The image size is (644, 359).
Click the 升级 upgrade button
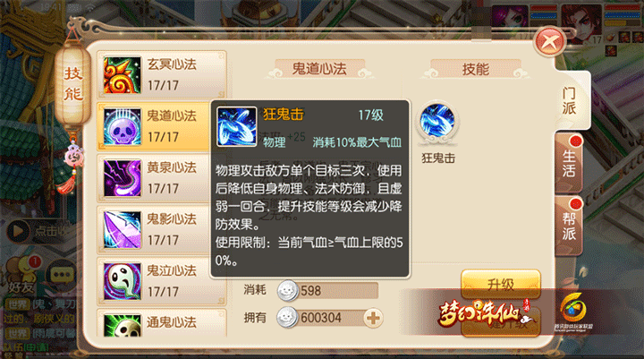pyautogui.click(x=501, y=284)
